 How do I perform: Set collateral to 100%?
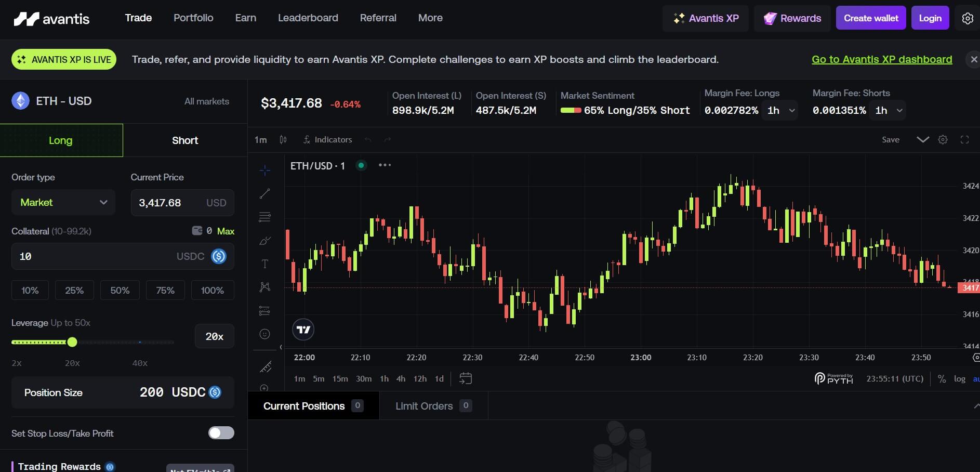coord(213,290)
